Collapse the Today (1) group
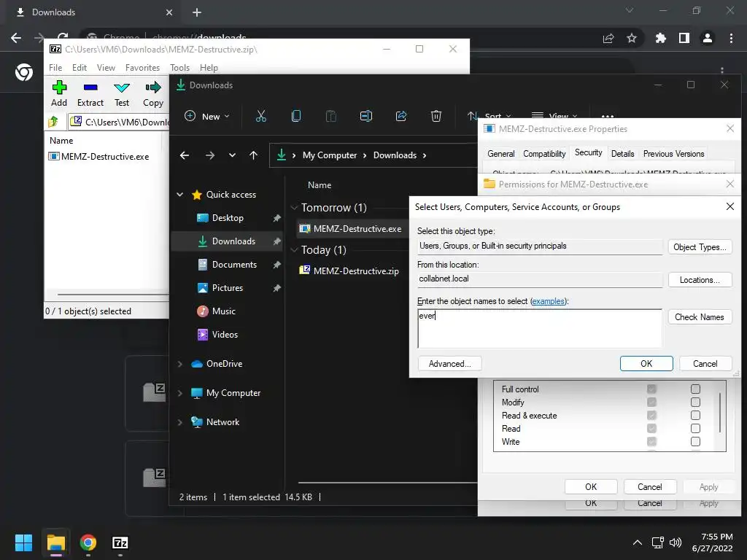The height and width of the screenshot is (560, 747). tap(294, 250)
